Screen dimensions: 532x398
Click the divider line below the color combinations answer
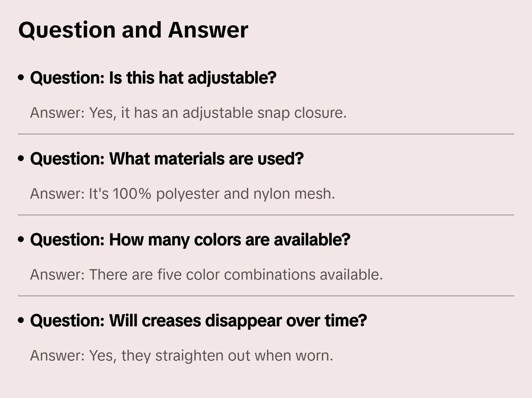(266, 296)
